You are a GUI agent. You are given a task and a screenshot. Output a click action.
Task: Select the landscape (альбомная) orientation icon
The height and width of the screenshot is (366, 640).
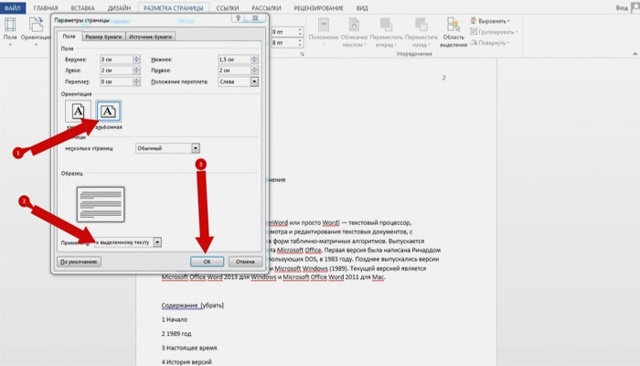108,111
